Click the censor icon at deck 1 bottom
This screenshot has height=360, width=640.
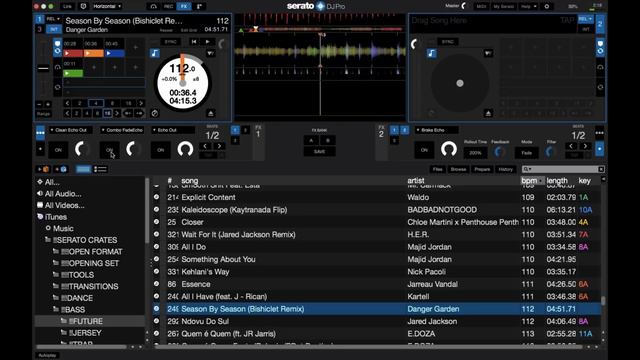coord(155,113)
